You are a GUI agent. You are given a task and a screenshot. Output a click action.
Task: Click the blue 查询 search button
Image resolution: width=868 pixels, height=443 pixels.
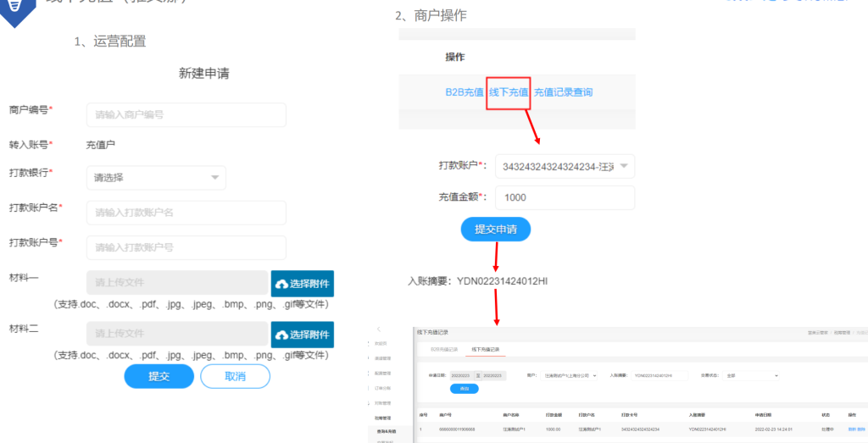pos(464,389)
